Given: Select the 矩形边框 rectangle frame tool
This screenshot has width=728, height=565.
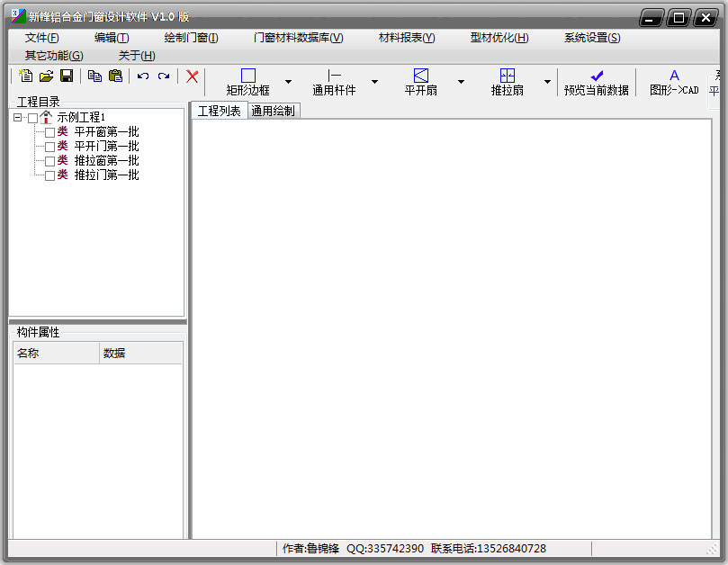Looking at the screenshot, I should (x=248, y=82).
